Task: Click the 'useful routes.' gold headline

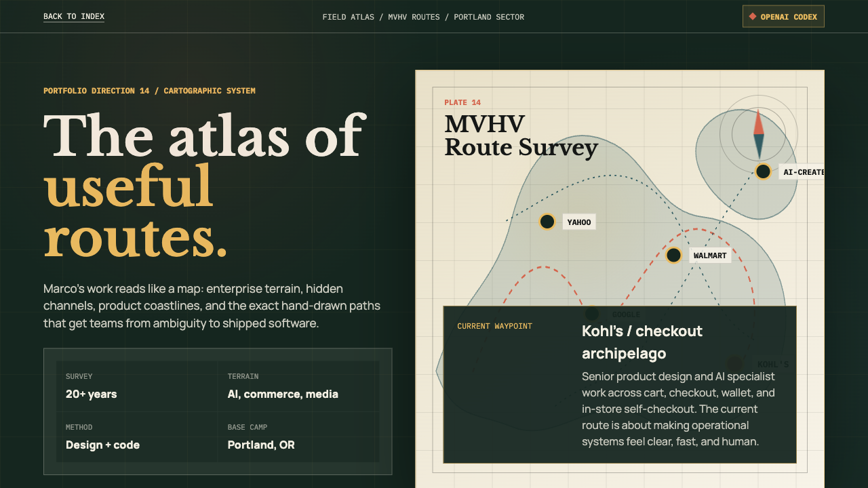Action: coord(136,212)
